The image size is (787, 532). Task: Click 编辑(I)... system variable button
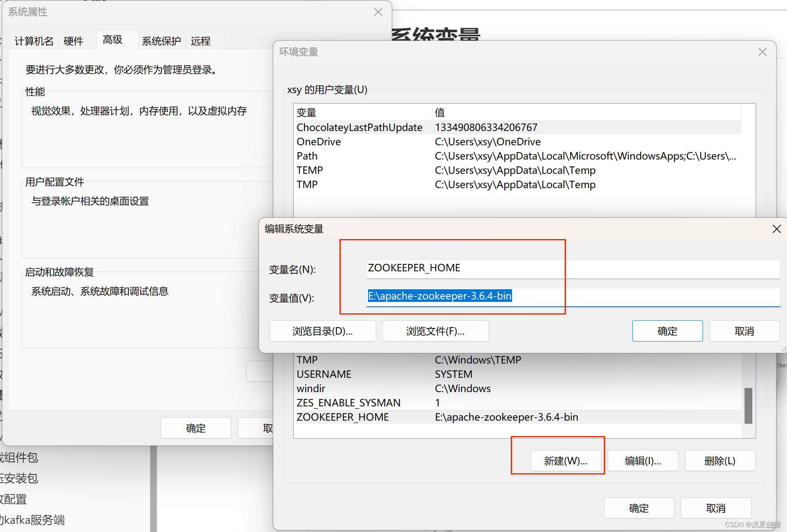(643, 461)
